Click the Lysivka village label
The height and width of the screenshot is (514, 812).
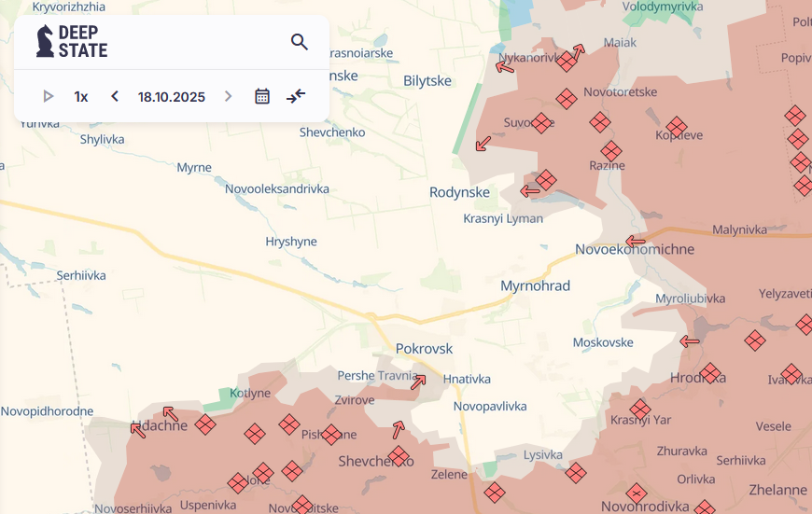click(542, 455)
